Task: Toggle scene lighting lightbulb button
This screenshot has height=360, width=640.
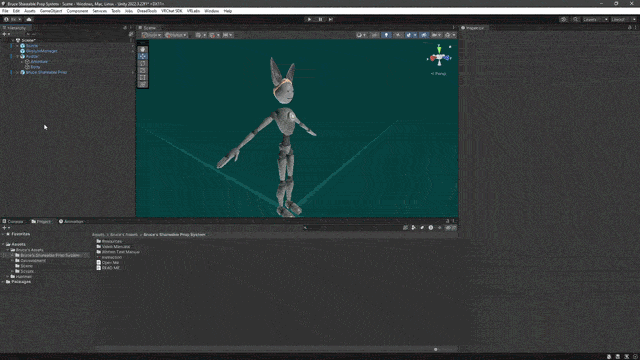Action: (386, 35)
